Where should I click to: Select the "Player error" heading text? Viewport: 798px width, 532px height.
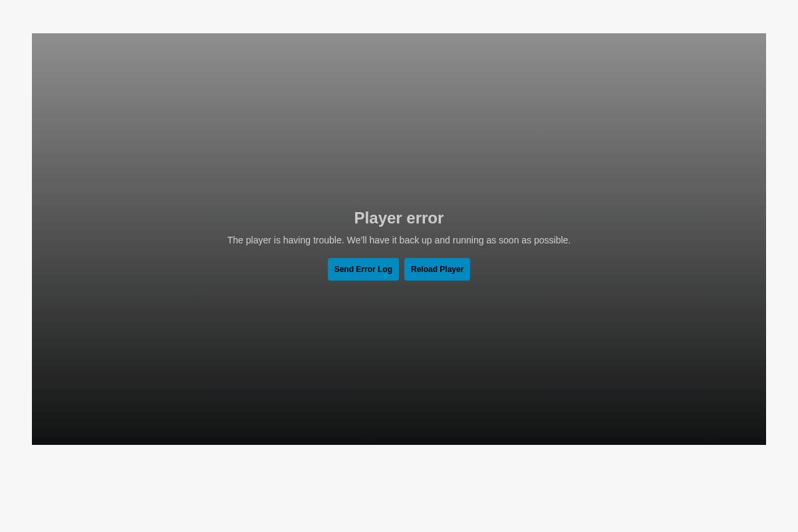pyautogui.click(x=399, y=218)
